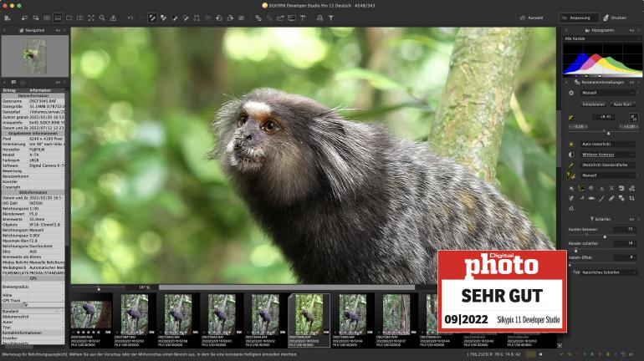644x361 pixels.
Task: Click the warning triangle icon in toolbar
Action: pos(114,18)
